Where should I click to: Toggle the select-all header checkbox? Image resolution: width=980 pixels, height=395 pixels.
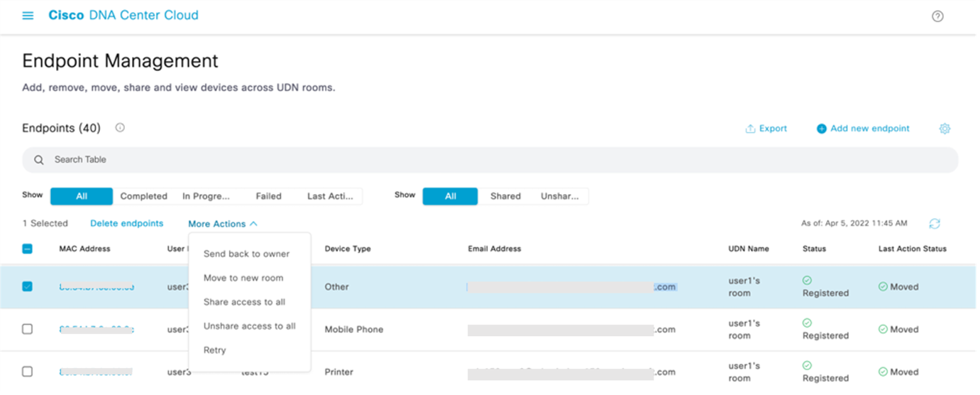tap(28, 249)
